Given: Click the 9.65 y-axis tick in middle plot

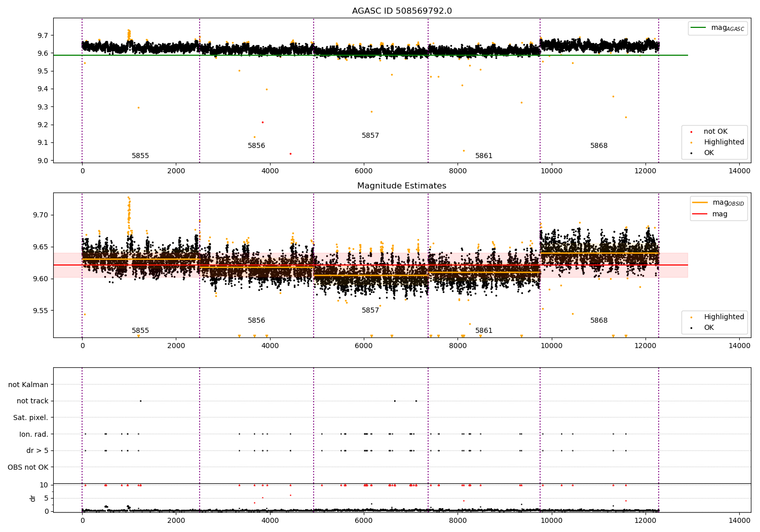Looking at the screenshot, I should [x=41, y=247].
